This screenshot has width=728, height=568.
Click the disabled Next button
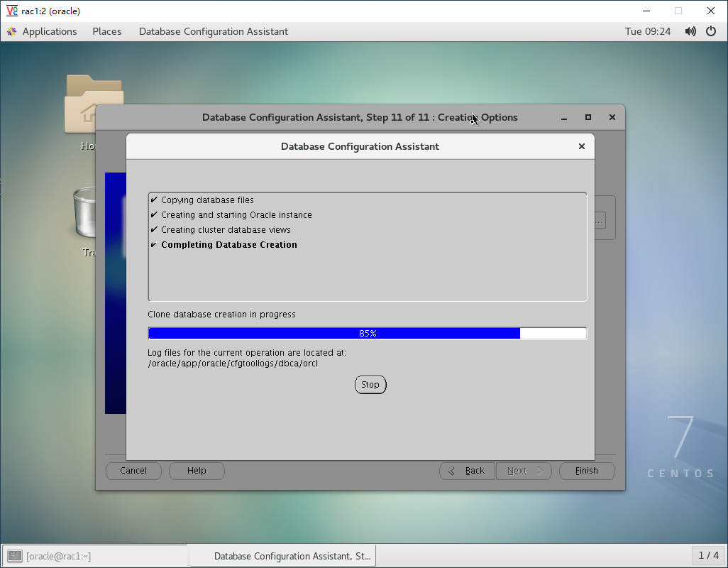(524, 471)
